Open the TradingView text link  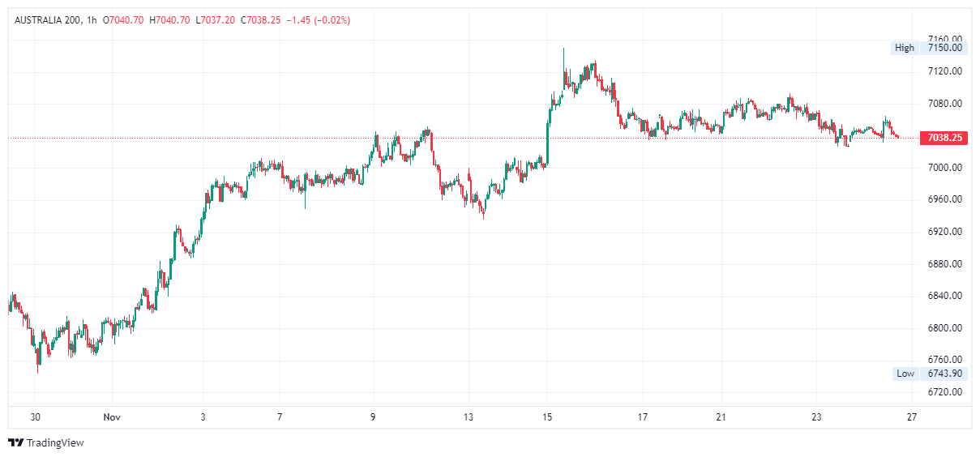pyautogui.click(x=55, y=443)
